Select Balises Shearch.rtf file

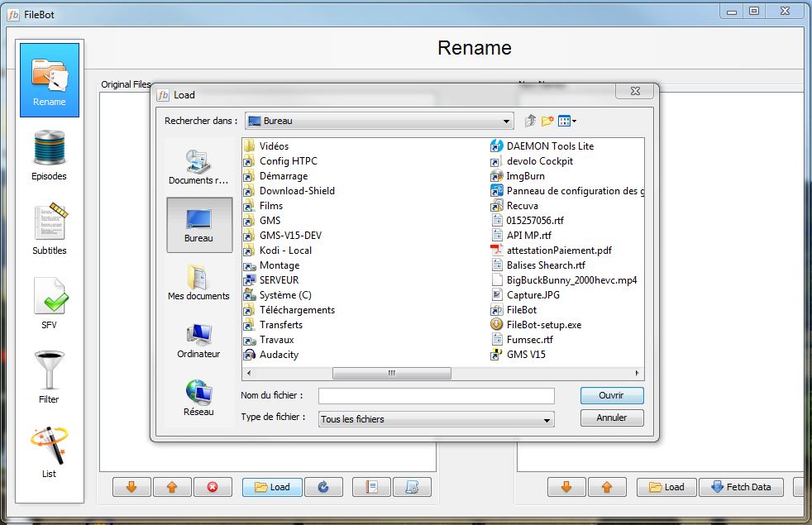click(x=538, y=265)
